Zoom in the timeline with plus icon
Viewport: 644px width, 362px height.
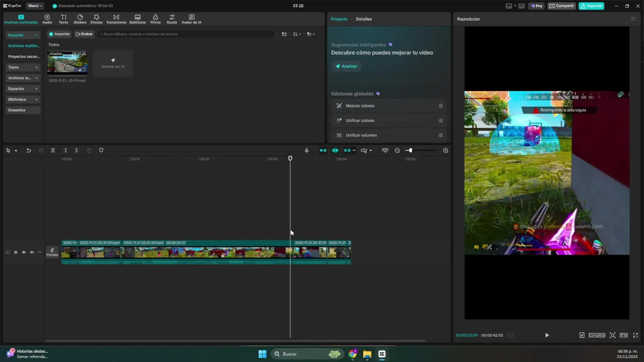point(445,150)
